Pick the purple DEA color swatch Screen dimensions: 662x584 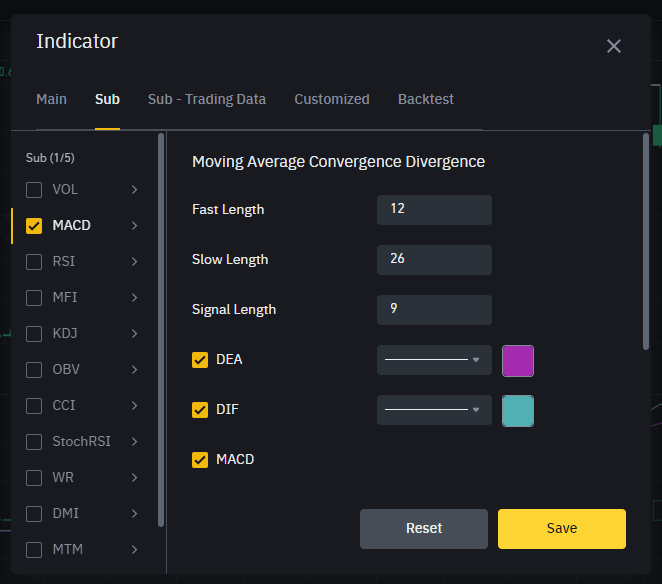coord(518,360)
